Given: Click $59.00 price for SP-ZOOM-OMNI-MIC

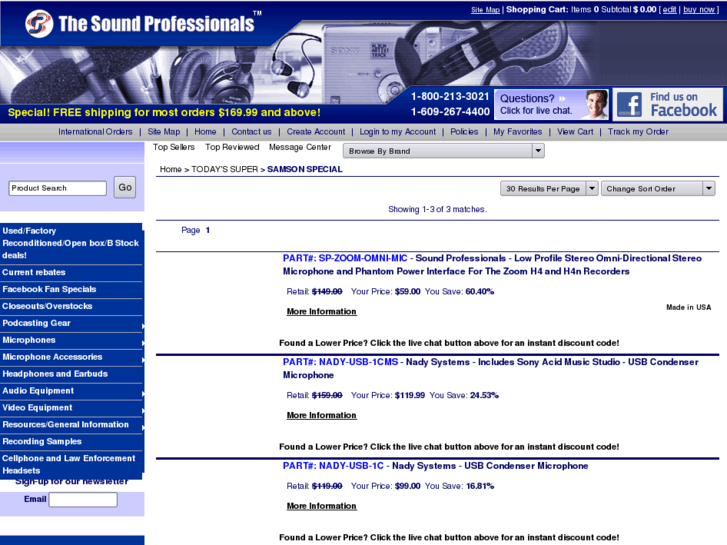Looking at the screenshot, I should 408,292.
